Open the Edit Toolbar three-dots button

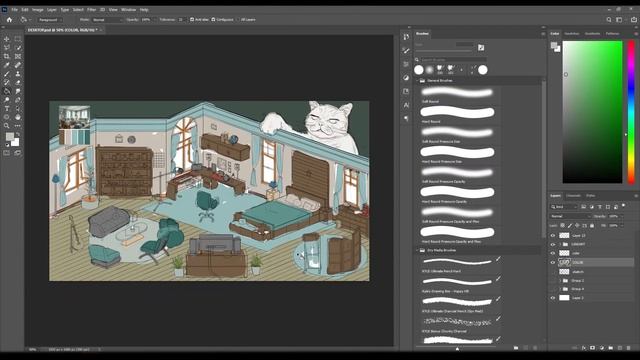(18, 126)
